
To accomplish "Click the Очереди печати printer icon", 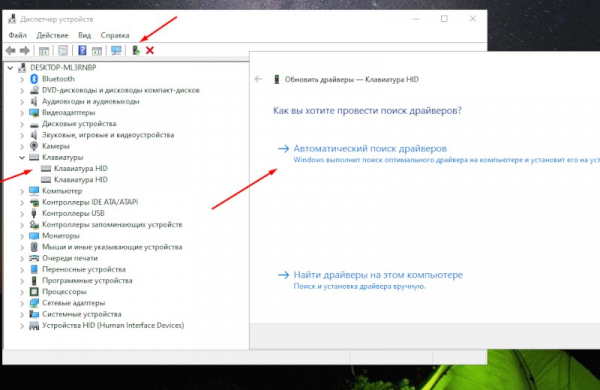I will 34,258.
